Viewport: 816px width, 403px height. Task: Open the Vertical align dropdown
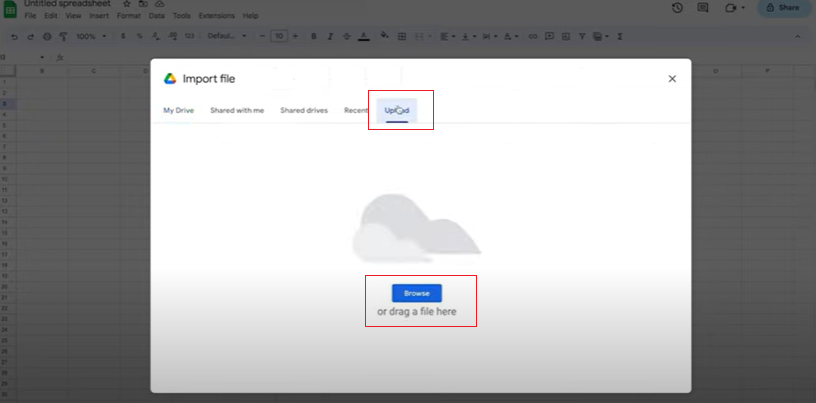tap(468, 36)
